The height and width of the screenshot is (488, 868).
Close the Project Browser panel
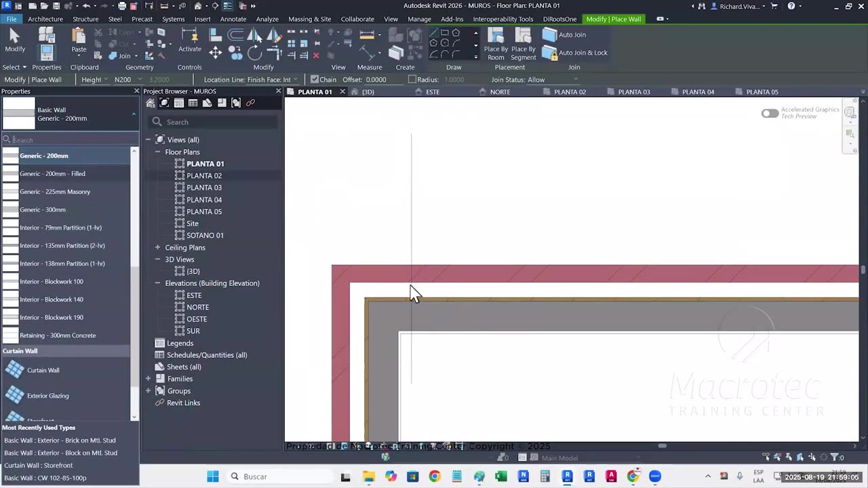point(278,91)
